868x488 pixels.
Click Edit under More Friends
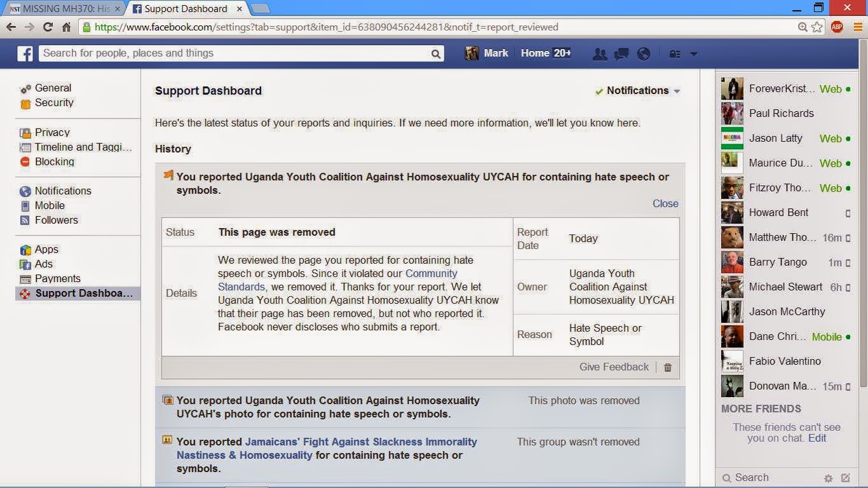[x=817, y=438]
